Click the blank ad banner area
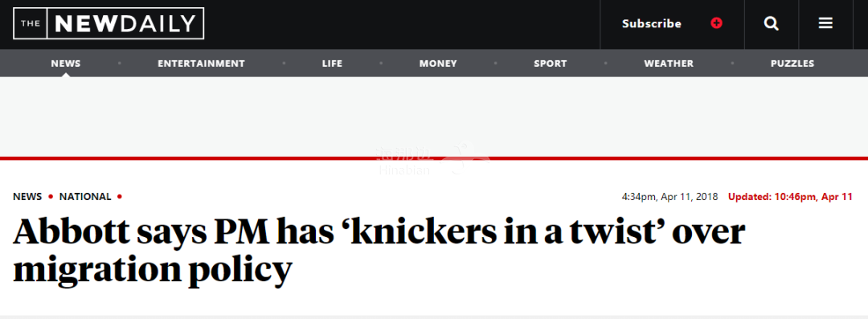This screenshot has width=868, height=319. pyautogui.click(x=434, y=117)
